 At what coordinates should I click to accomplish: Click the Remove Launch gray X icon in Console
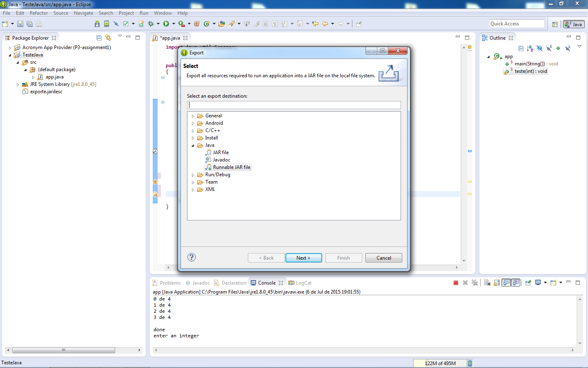tap(465, 283)
